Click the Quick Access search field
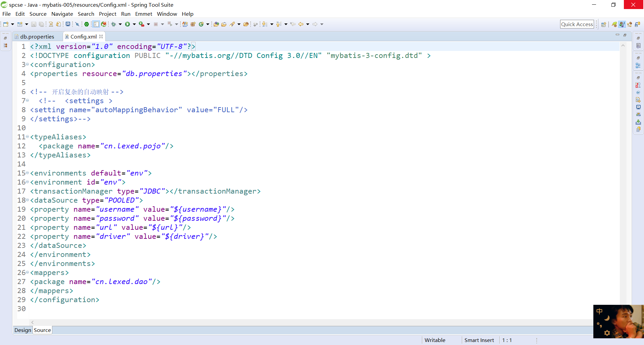 click(x=577, y=24)
